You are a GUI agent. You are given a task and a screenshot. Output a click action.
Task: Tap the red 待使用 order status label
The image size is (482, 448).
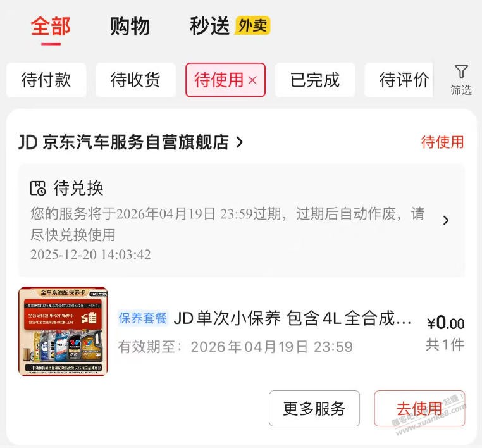[442, 142]
